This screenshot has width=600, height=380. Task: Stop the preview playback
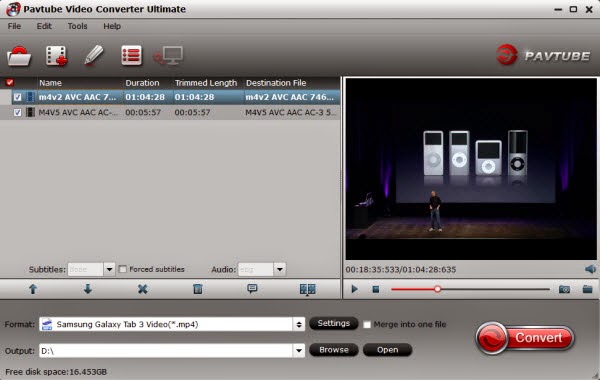point(376,289)
